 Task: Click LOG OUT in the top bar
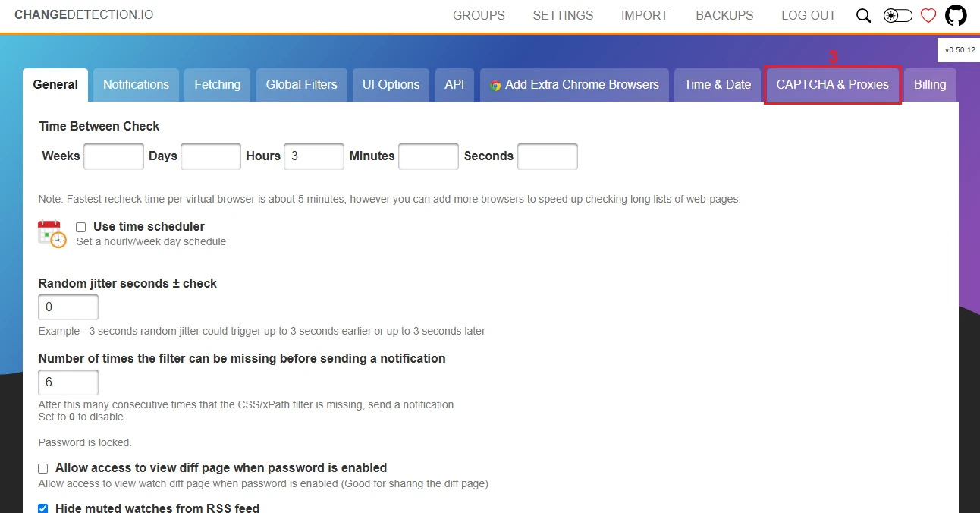[809, 16]
